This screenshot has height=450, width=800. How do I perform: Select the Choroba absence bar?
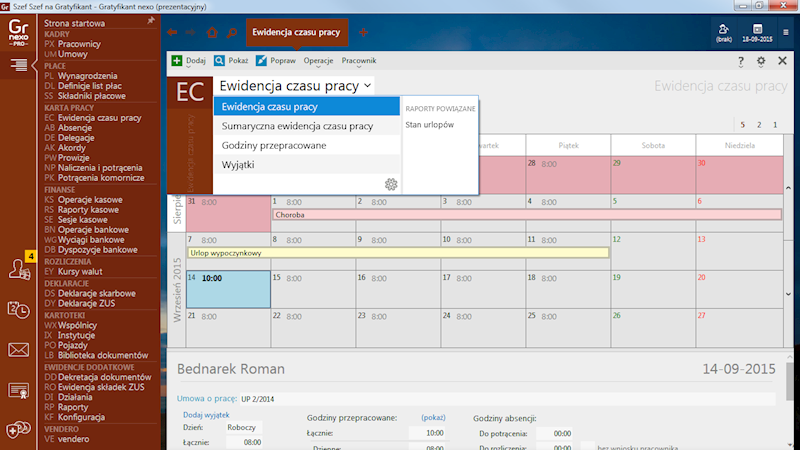point(527,215)
